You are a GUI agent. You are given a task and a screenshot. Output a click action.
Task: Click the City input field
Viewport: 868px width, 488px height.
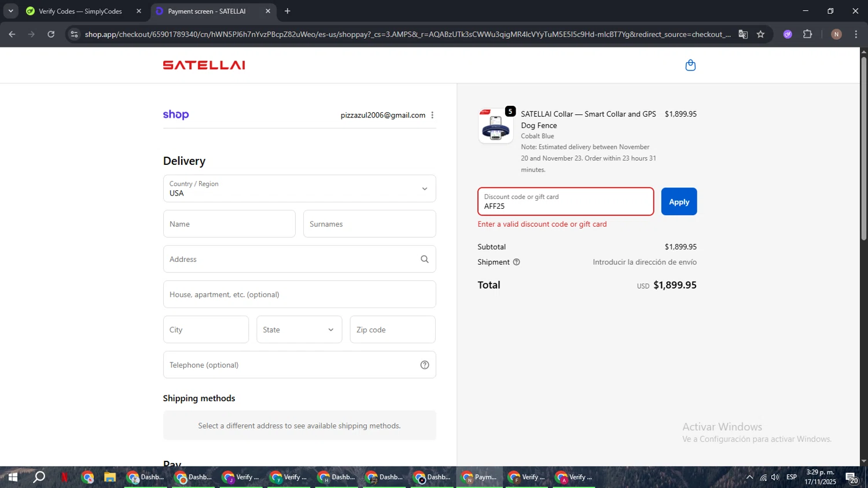point(206,330)
